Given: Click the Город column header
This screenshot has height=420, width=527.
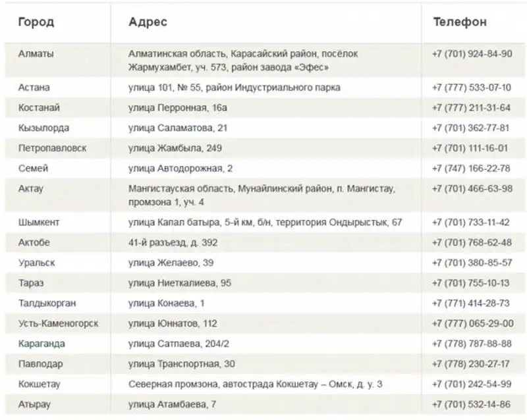Looking at the screenshot, I should (36, 22).
